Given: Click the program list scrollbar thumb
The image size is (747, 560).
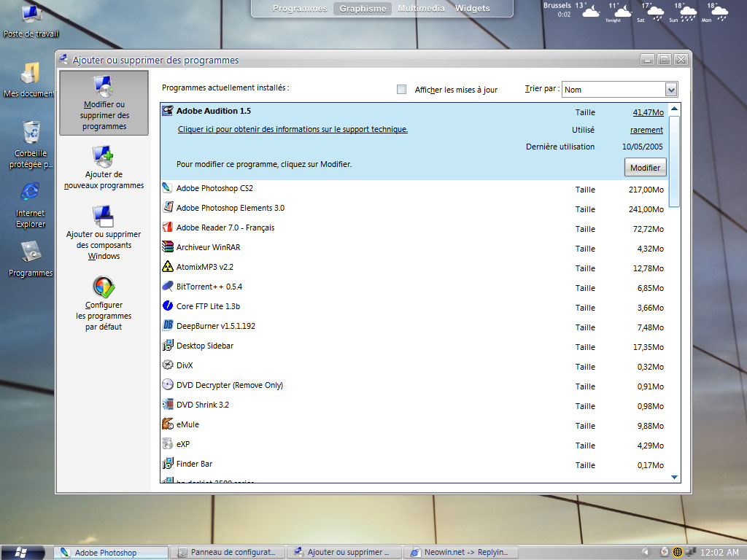Looking at the screenshot, I should 674,160.
